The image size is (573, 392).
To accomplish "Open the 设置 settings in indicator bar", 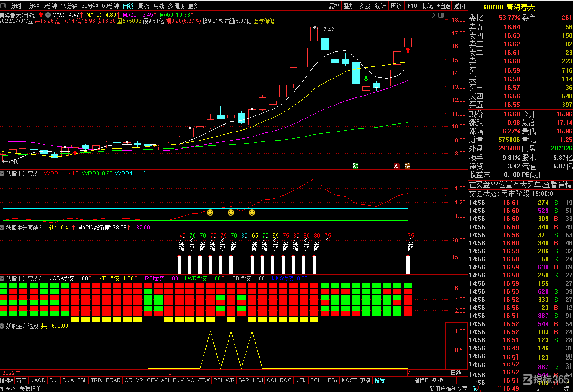I will pyautogui.click(x=380, y=380).
